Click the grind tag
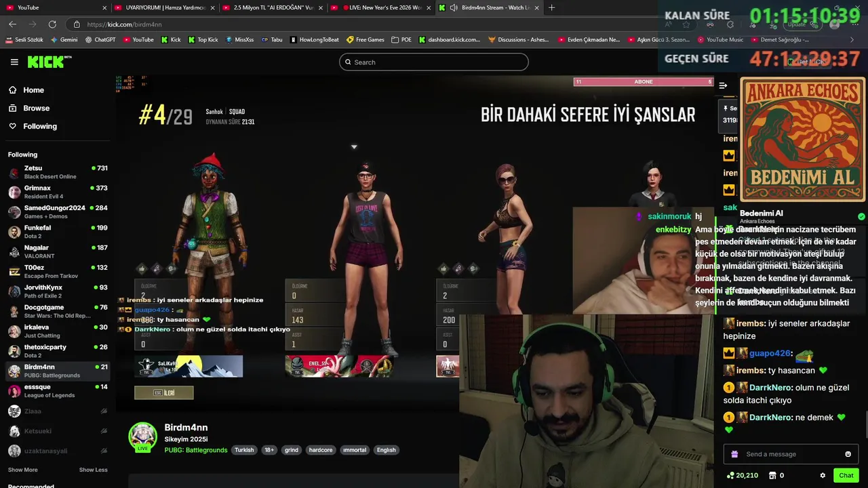868x488 pixels. pos(292,450)
